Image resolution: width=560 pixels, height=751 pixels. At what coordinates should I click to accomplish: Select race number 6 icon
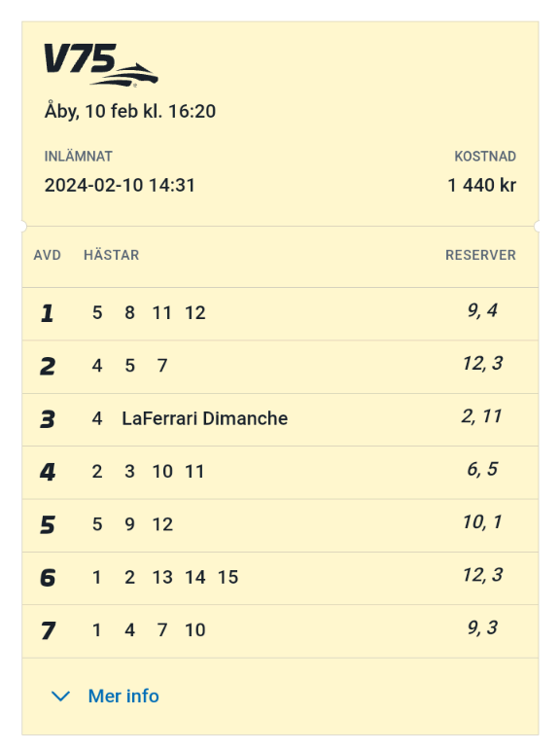click(48, 578)
